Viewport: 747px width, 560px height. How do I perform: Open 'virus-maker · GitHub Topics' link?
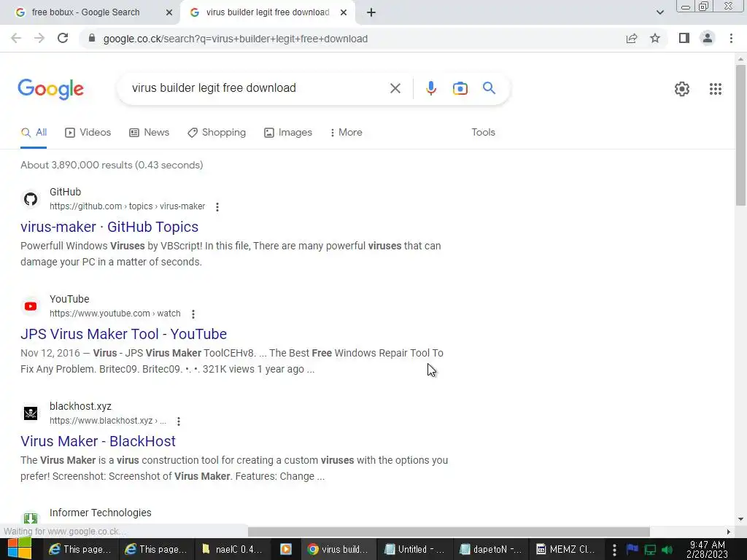point(109,227)
